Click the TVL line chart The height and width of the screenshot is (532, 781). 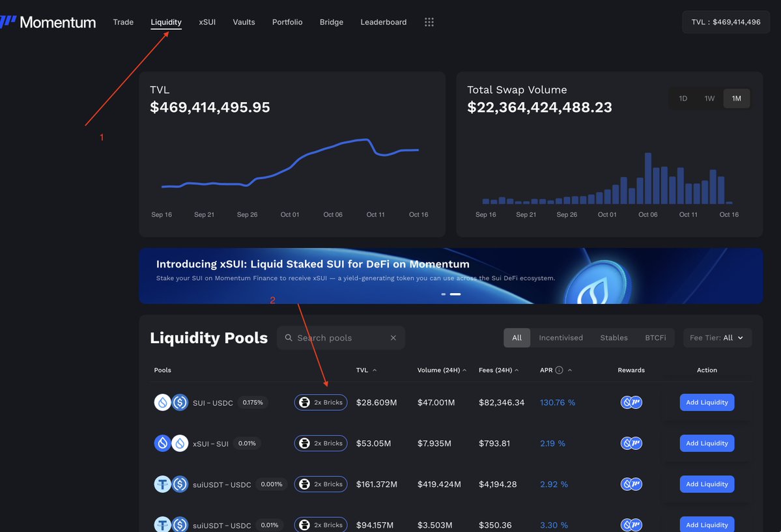pos(290,163)
